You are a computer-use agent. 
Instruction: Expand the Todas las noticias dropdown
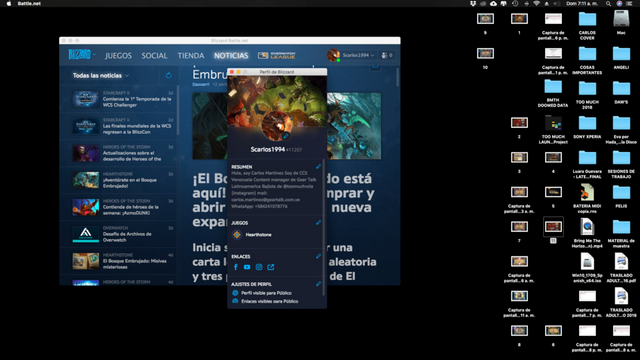pos(101,76)
